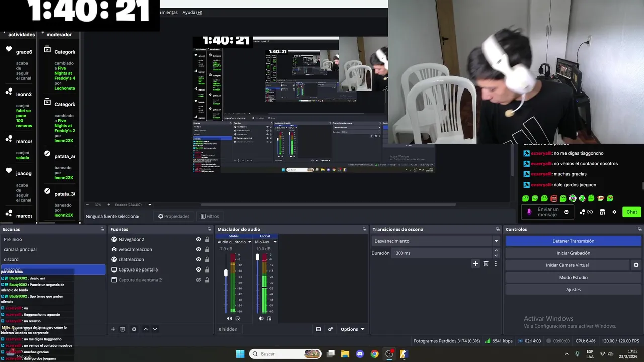Open the shop icon in chat footer
This screenshot has width=644, height=362.
point(602,212)
